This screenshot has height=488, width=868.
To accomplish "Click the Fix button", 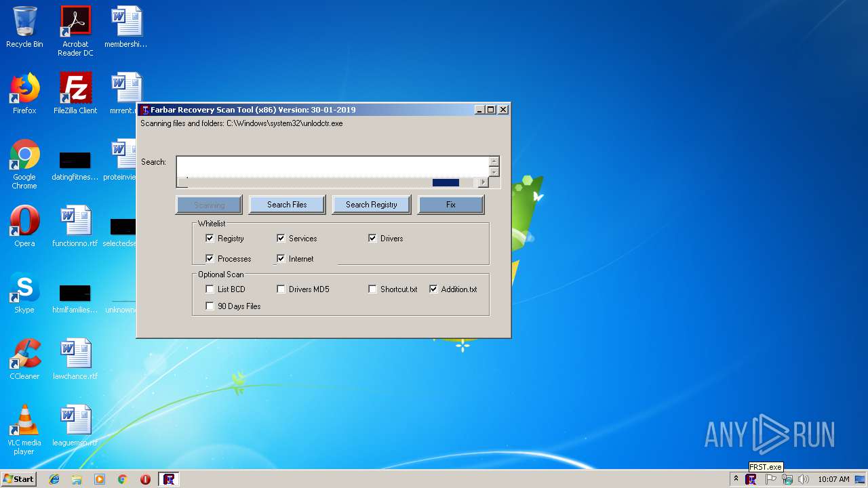I will pos(451,205).
